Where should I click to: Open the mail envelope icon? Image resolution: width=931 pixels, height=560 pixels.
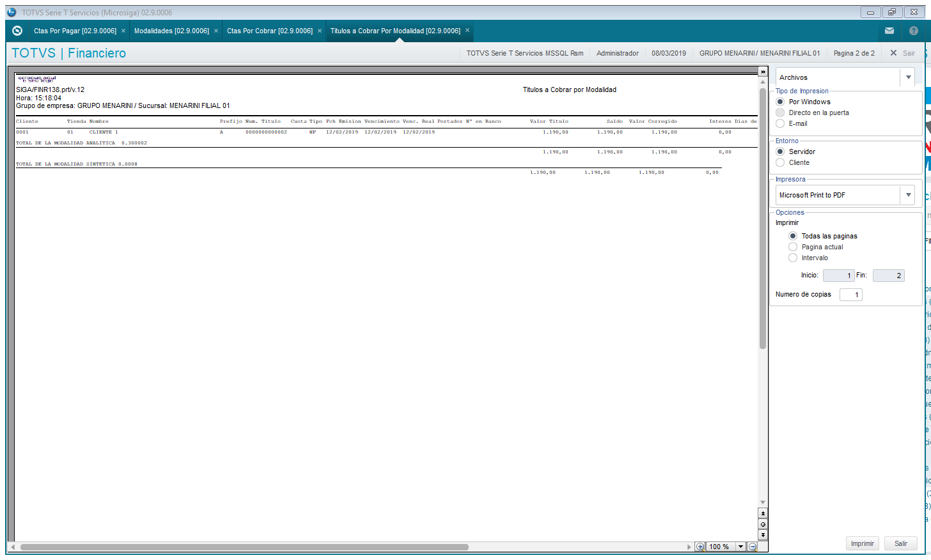(889, 31)
